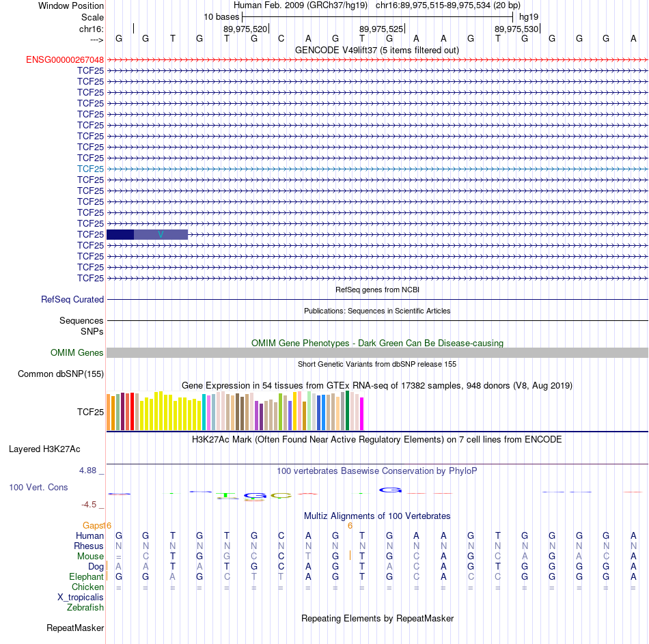
Task: Click the Human Feb. 2009 (GRCh37/hg19) text
Action: (301, 5)
